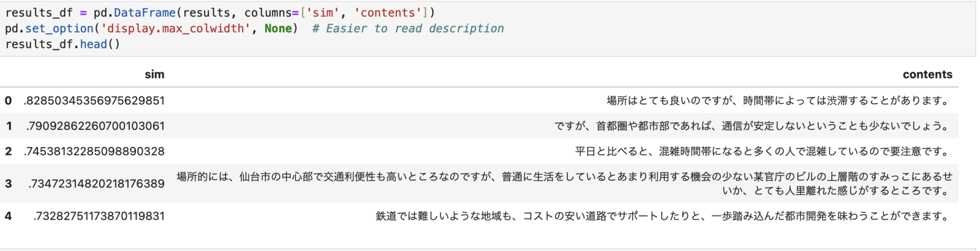Select row index 3 label
Image resolution: width=980 pixels, height=251 pixels.
pyautogui.click(x=8, y=184)
